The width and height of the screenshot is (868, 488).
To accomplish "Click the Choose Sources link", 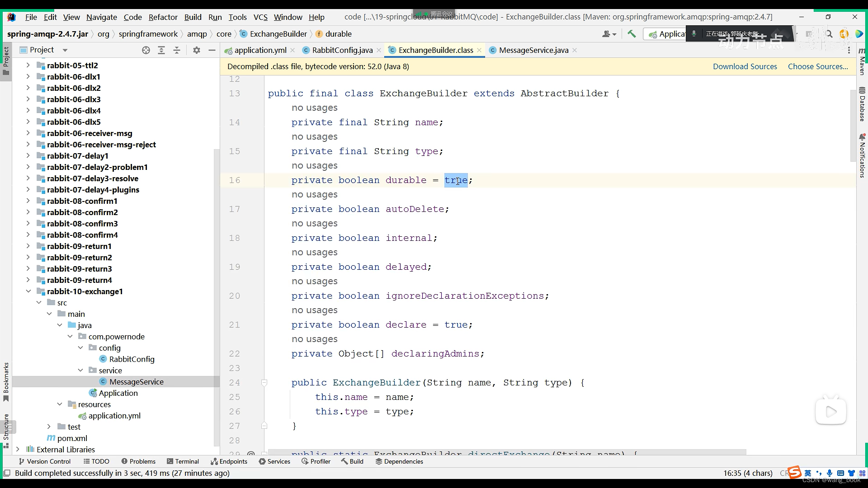I will click(817, 66).
